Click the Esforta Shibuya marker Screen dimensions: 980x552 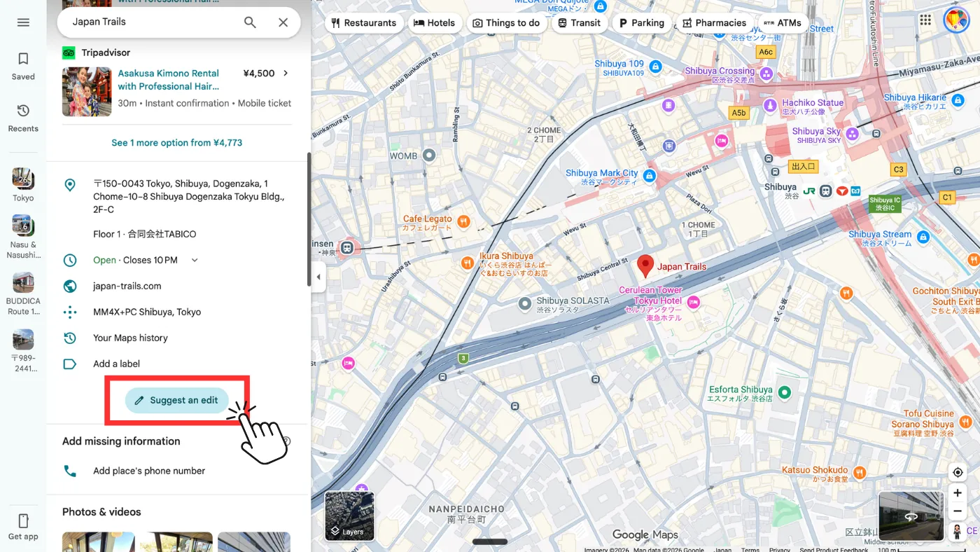point(785,392)
